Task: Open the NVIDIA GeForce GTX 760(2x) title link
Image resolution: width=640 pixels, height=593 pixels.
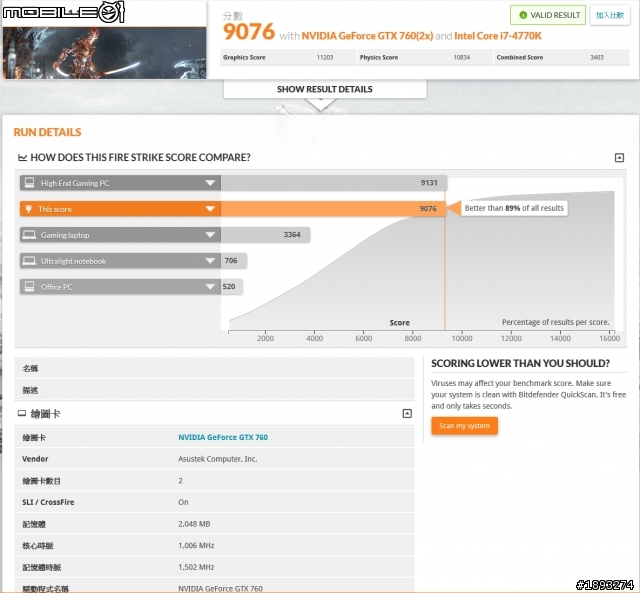Action: pos(367,36)
